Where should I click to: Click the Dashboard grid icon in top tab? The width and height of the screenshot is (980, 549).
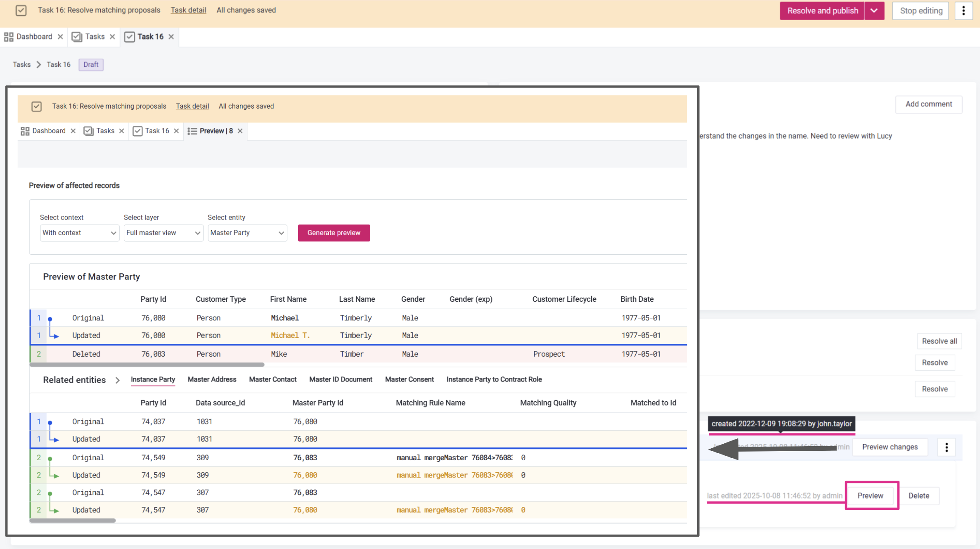(9, 37)
